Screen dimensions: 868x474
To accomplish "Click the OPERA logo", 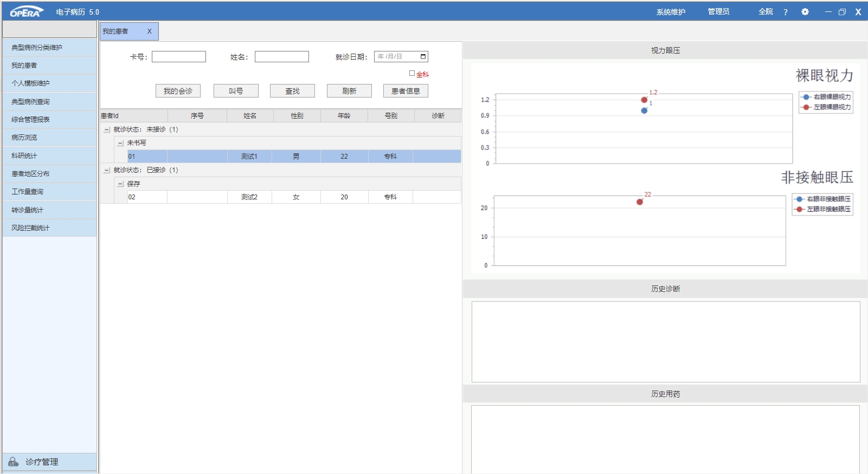I will click(x=26, y=11).
